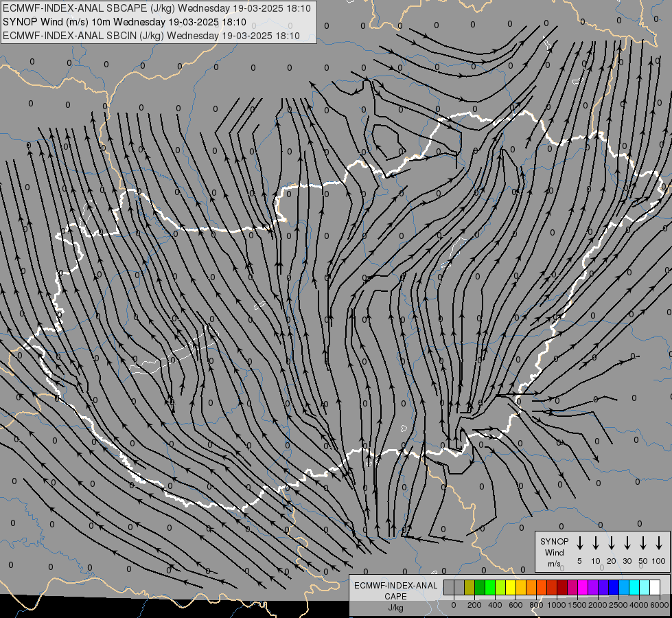Pick the yellow-green CAPE legend swatch
Image resolution: width=672 pixels, height=618 pixels.
500,587
